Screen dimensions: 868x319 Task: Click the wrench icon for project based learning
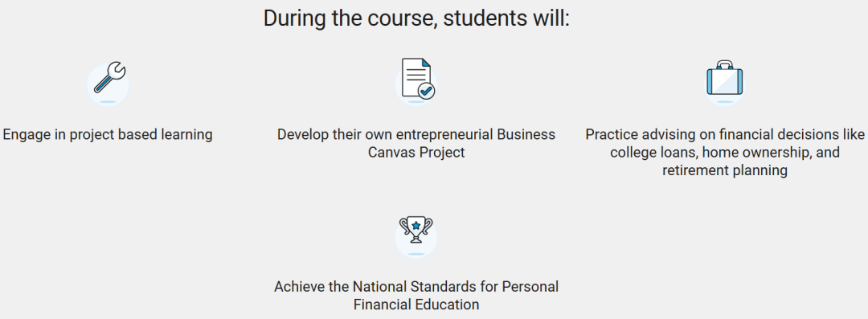pos(109,77)
